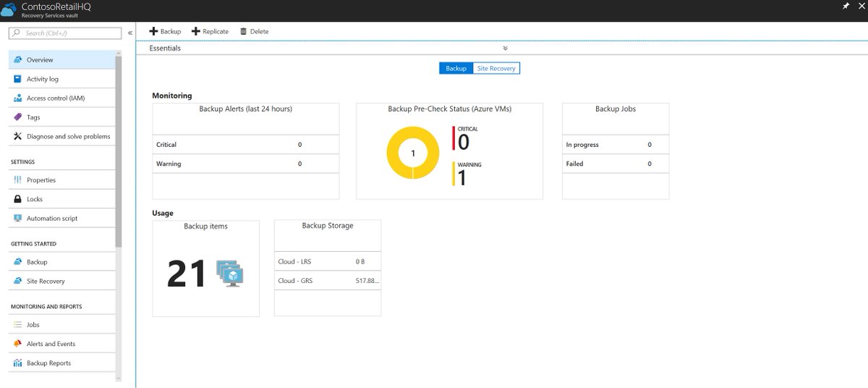This screenshot has height=388, width=868.
Task: Click the Replicate toolbar button
Action: click(x=210, y=31)
